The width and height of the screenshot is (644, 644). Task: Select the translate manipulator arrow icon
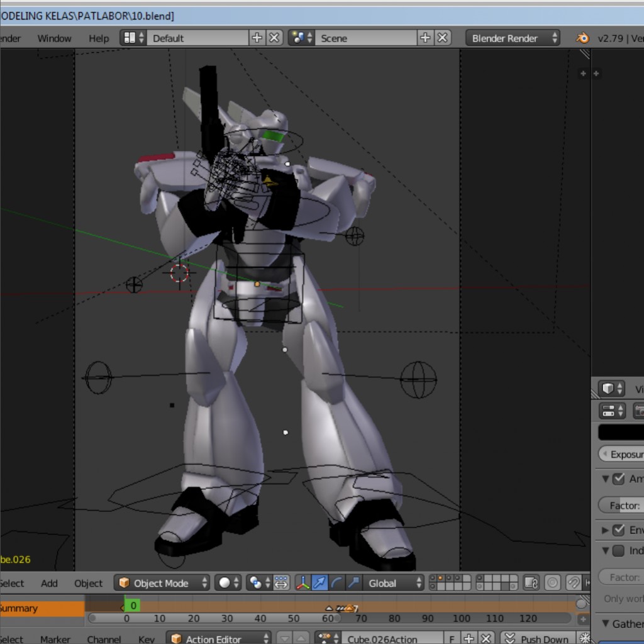tap(319, 583)
